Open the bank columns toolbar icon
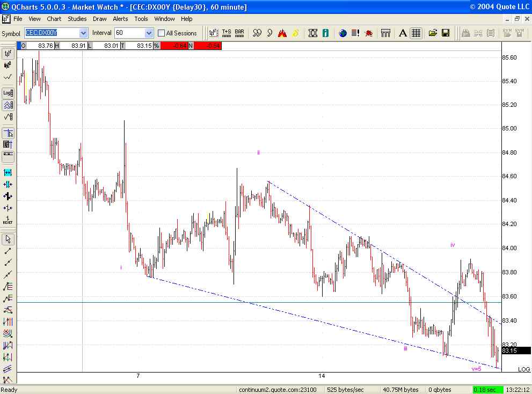The height and width of the screenshot is (394, 532). coord(385,33)
